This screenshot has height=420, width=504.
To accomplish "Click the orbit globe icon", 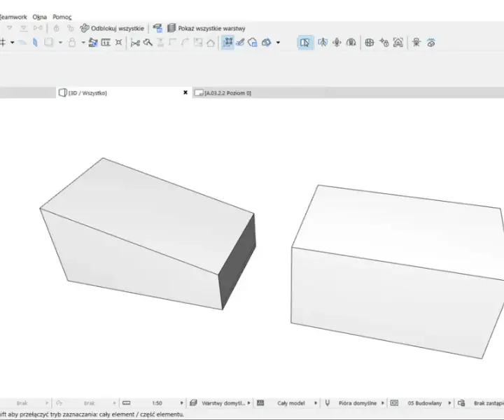I will (x=370, y=43).
